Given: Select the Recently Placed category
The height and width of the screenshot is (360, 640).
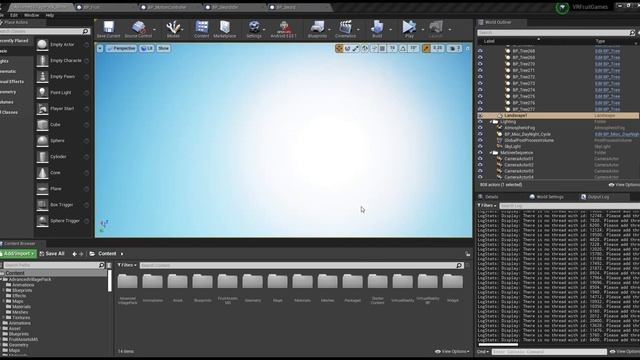Looking at the screenshot, I should coord(15,41).
